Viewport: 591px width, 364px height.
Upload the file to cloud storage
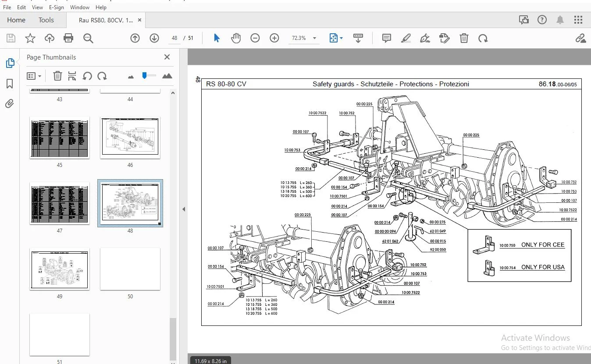point(50,38)
